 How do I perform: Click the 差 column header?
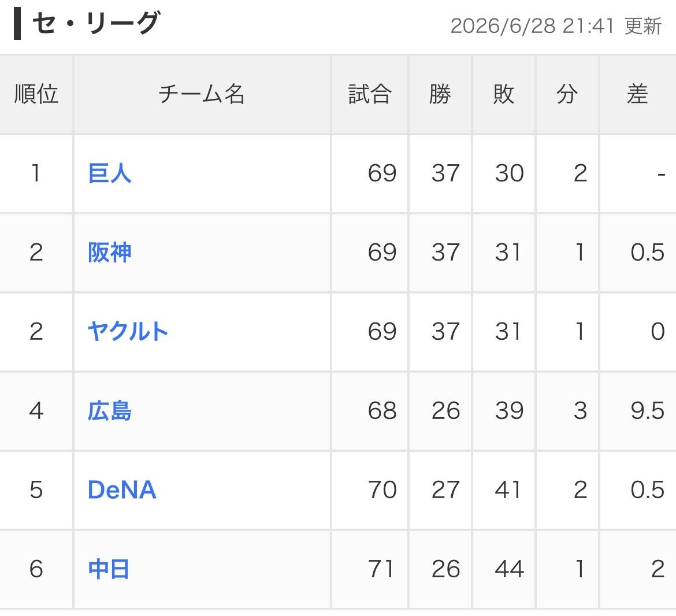click(x=637, y=94)
